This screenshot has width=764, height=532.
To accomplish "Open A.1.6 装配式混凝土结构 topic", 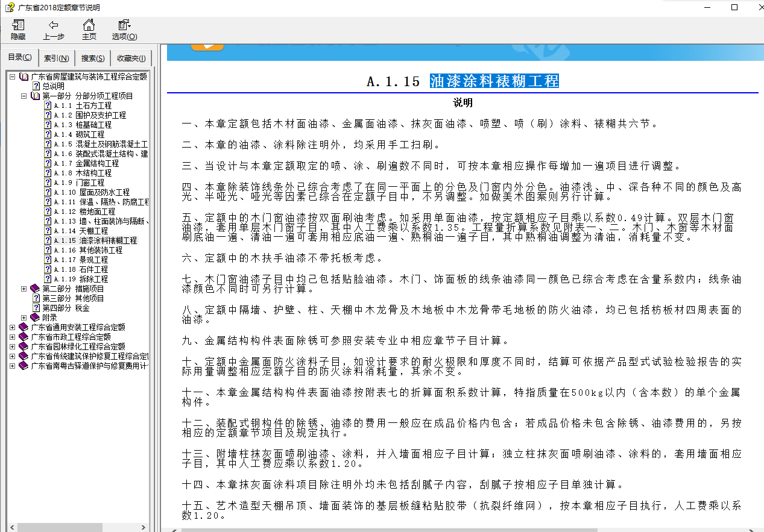I will point(101,154).
